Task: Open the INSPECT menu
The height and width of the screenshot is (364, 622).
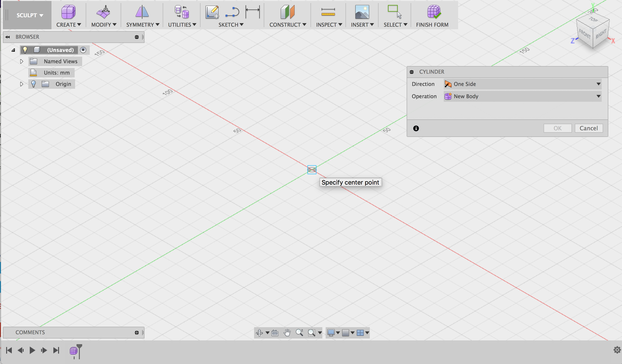Action: click(329, 25)
